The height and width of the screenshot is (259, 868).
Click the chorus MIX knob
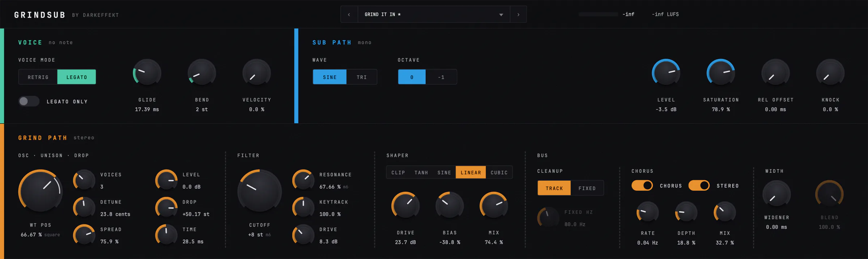tap(725, 212)
